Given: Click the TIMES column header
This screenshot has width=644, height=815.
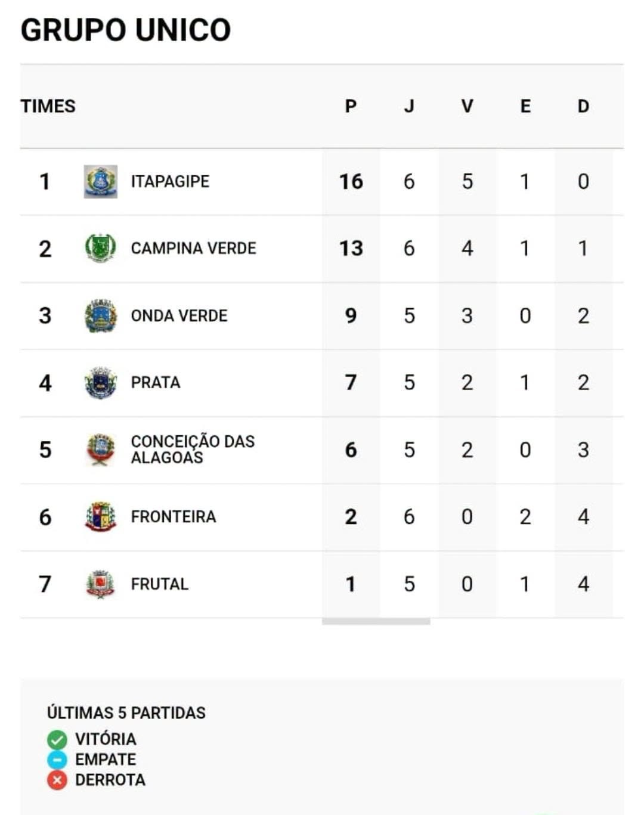Looking at the screenshot, I should tap(48, 106).
